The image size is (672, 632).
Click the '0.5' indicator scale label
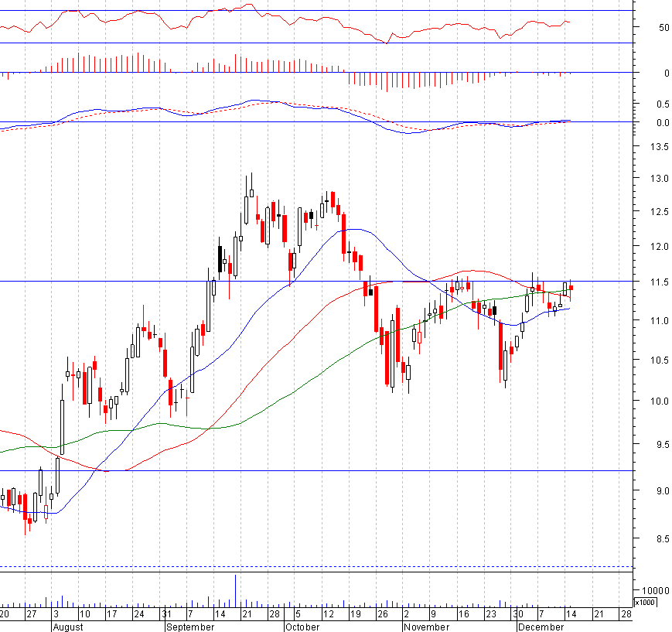pyautogui.click(x=663, y=104)
